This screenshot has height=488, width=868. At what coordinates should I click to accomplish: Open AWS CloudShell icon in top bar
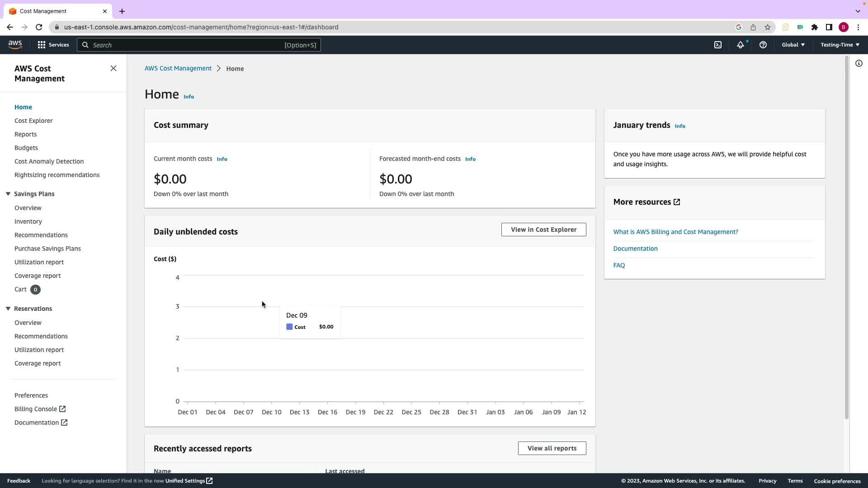[718, 45]
